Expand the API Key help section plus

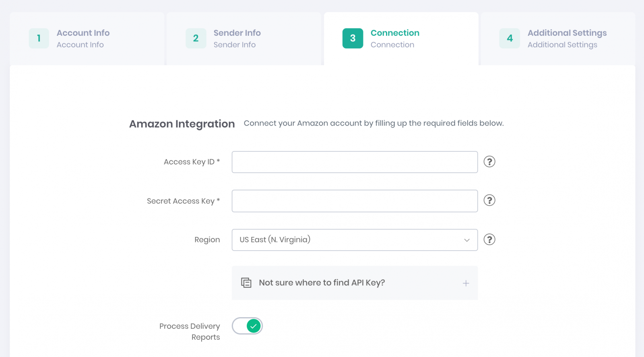(x=466, y=283)
